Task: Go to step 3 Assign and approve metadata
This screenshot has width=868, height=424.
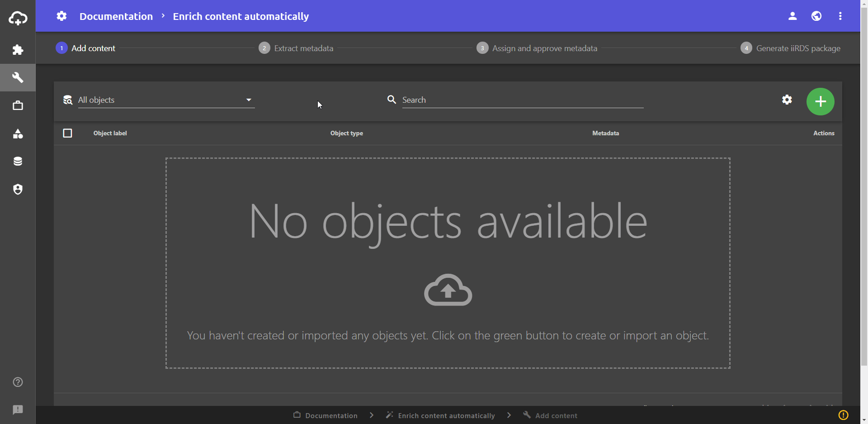Action: tap(537, 48)
